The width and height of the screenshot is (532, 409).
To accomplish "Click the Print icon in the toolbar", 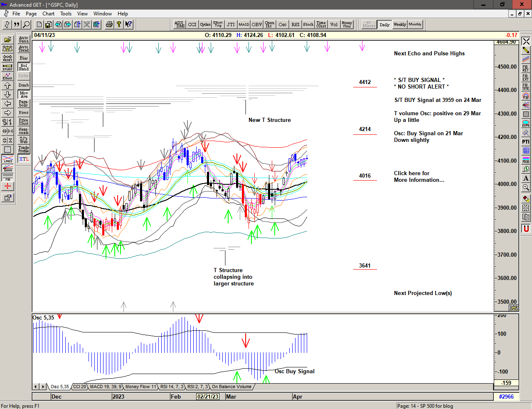I will click(109, 25).
